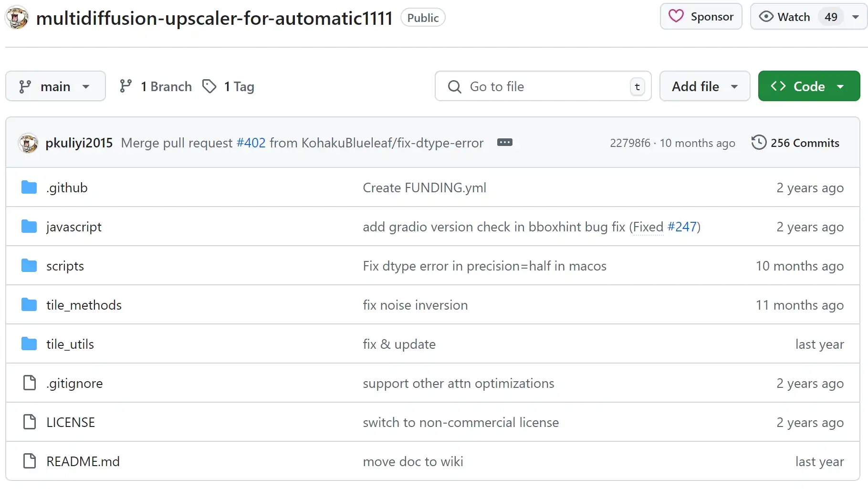This screenshot has width=868, height=489.
Task: View the 1 Branch link
Action: tap(156, 86)
